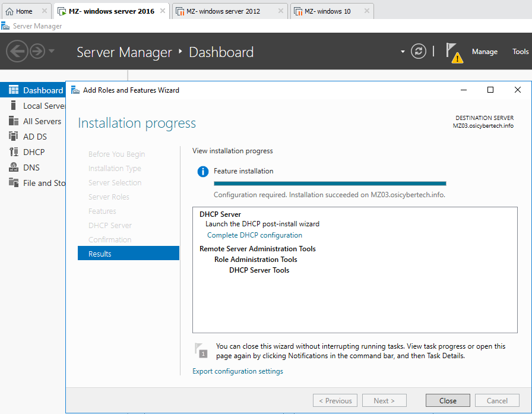Image resolution: width=532 pixels, height=414 pixels.
Task: Close the MZ- windows 10 tab
Action: point(367,11)
